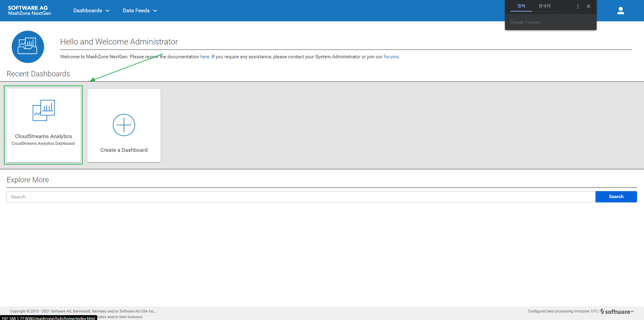Click the Software AG MashZone NextGen logo
This screenshot has height=320, width=644.
[29, 10]
